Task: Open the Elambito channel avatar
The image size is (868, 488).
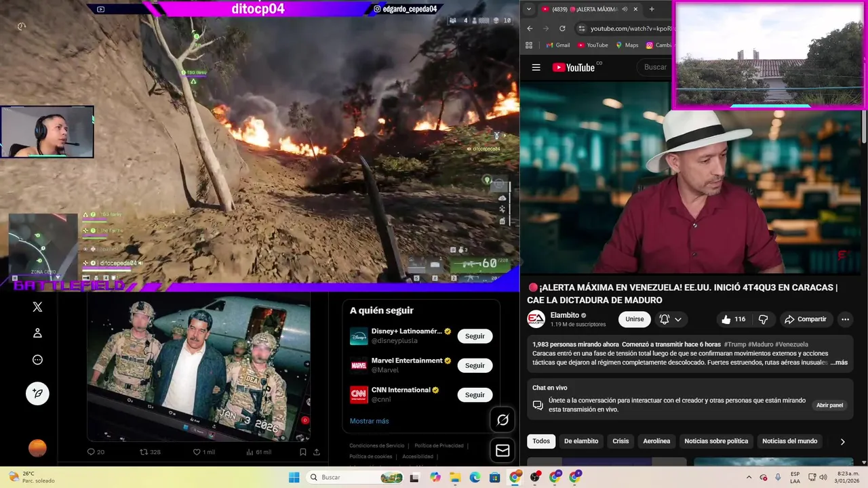Action: [x=536, y=319]
